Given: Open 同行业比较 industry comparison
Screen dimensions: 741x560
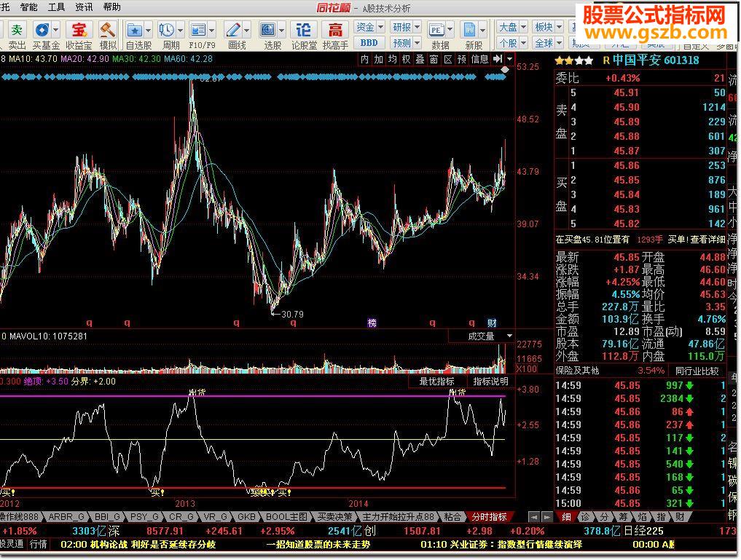Looking at the screenshot, I should tap(697, 371).
